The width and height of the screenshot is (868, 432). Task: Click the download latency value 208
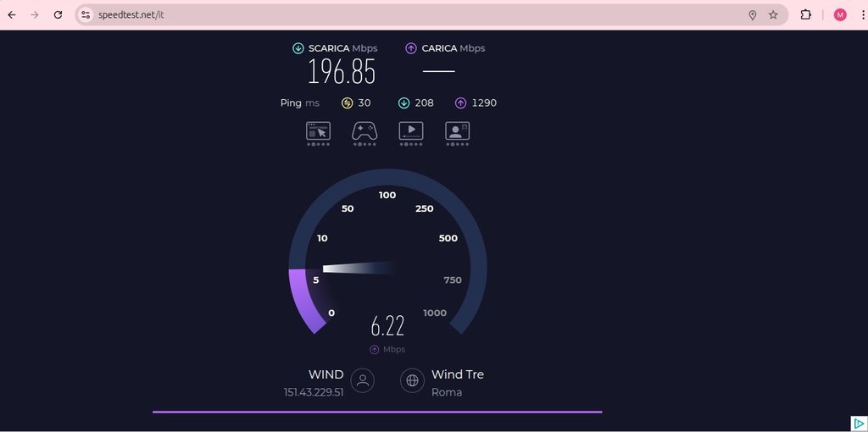point(425,102)
